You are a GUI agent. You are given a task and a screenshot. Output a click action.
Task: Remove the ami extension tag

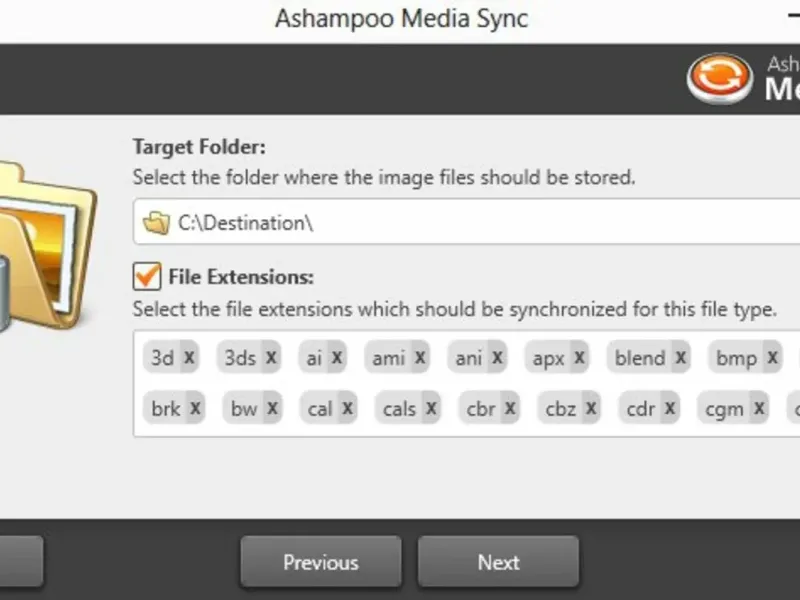tap(420, 357)
